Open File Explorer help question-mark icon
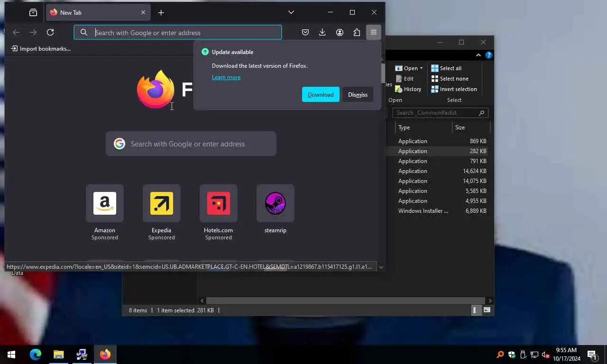This screenshot has width=607, height=364. tap(489, 55)
